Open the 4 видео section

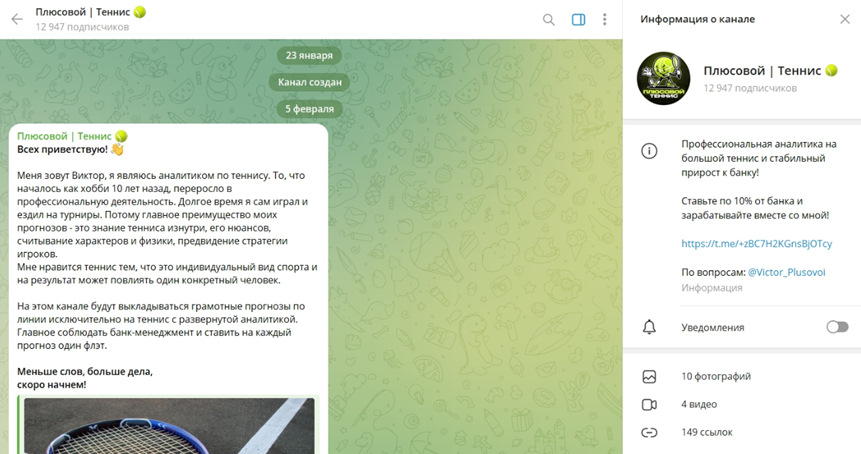pos(742,405)
